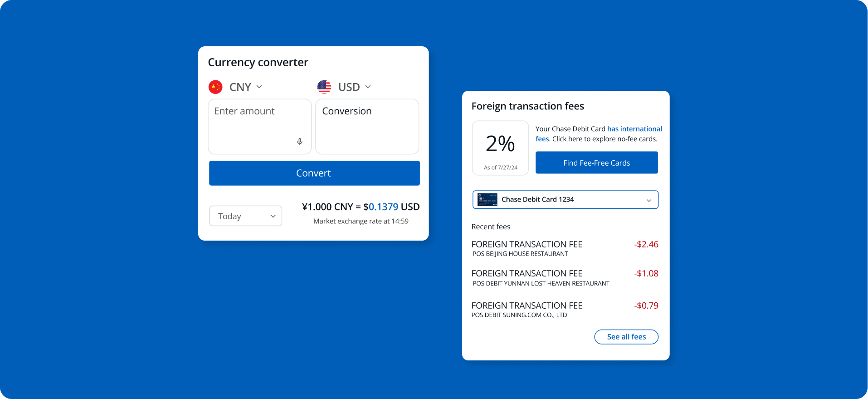Click Find Fee-Free Cards button

[596, 163]
